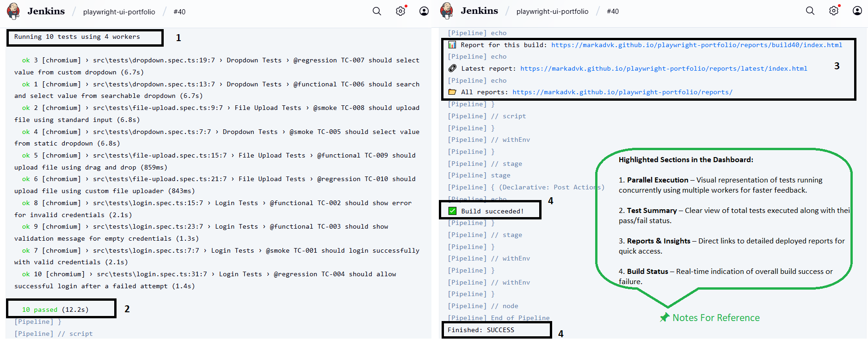The height and width of the screenshot is (352, 868).
Task: Open the settings gear in the left header
Action: (400, 11)
